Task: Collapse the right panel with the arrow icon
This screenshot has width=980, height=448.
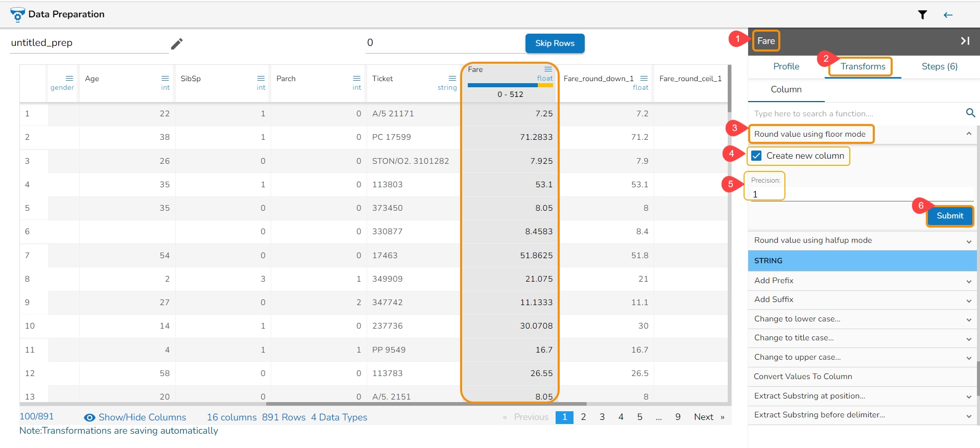Action: 965,41
